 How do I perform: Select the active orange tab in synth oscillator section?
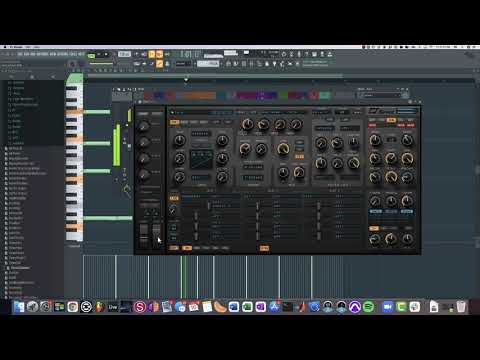174,122
